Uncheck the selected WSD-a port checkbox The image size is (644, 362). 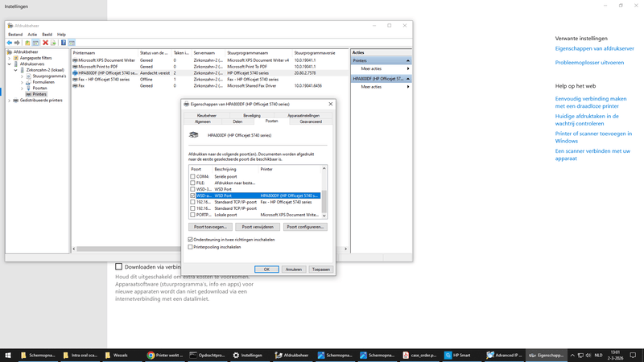pyautogui.click(x=192, y=195)
